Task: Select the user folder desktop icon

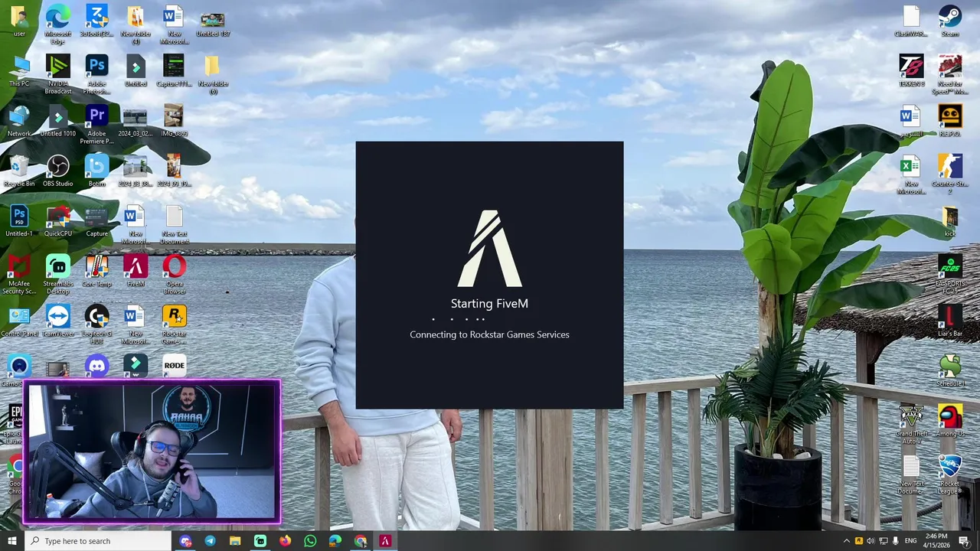Action: point(19,21)
